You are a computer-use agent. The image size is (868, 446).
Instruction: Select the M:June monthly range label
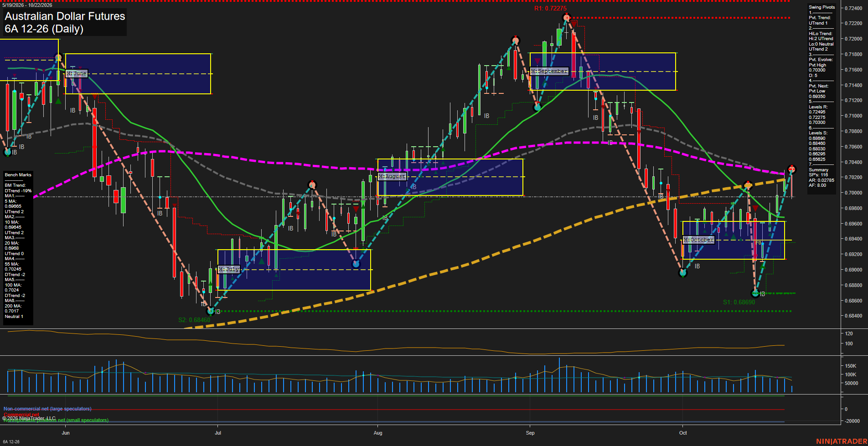coord(77,73)
